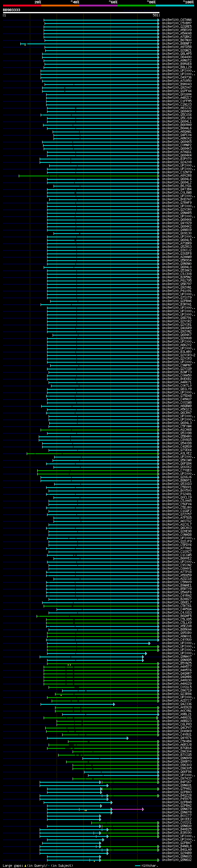197x868 pixels.
Task: Open the UniRef100_Q8LAP5 hit
Action: click(177, 54)
